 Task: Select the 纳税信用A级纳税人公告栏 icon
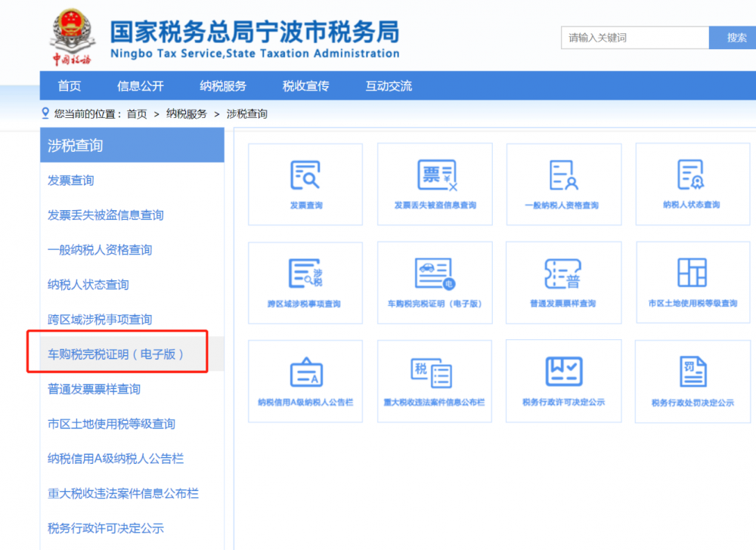point(305,381)
